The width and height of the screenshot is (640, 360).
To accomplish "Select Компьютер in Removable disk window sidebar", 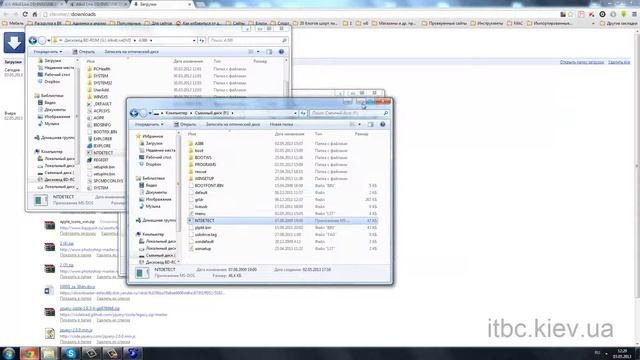I will (x=150, y=234).
